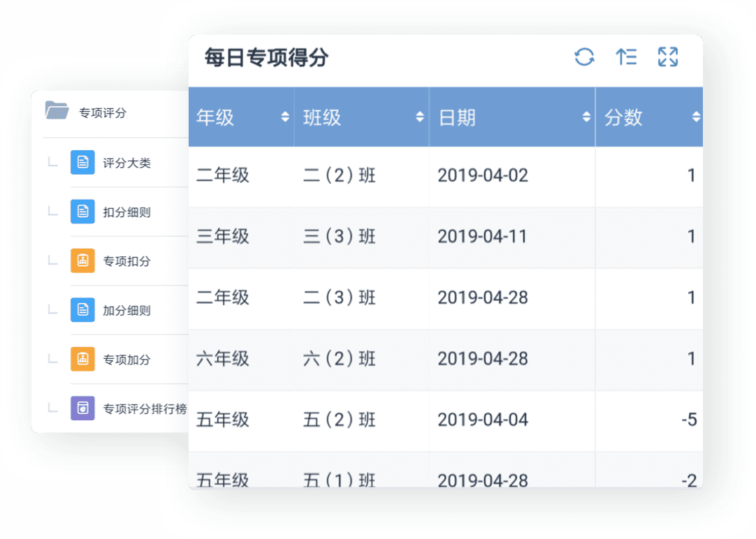Click the 三（3）班 class cell
The image size is (756, 539).
click(x=340, y=237)
